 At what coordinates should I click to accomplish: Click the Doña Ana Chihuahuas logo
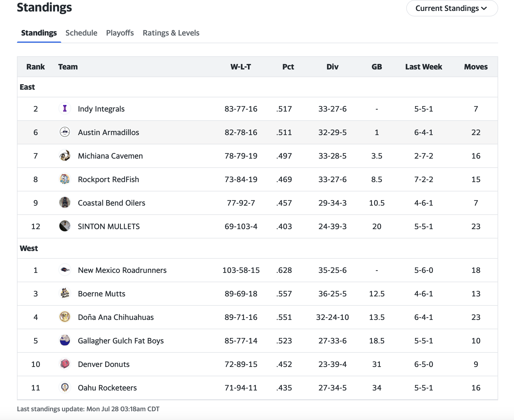(65, 317)
